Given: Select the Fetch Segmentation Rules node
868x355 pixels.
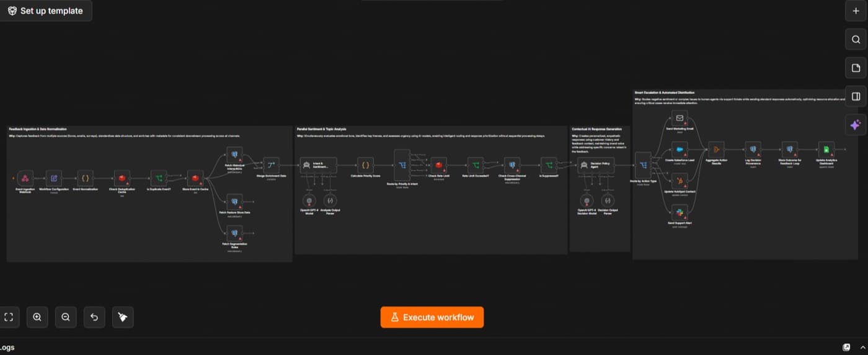Looking at the screenshot, I should (234, 233).
